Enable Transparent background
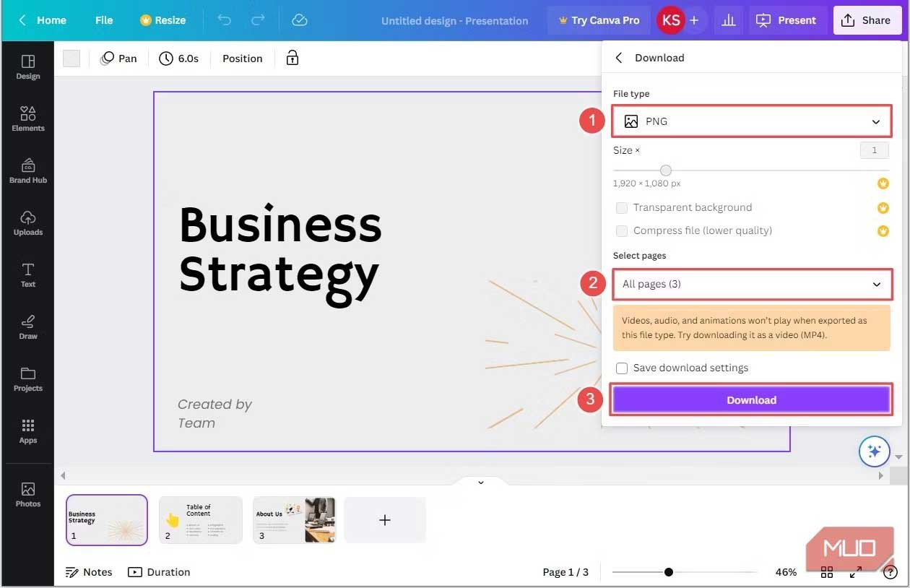Viewport: 910px width, 588px height. (x=622, y=207)
